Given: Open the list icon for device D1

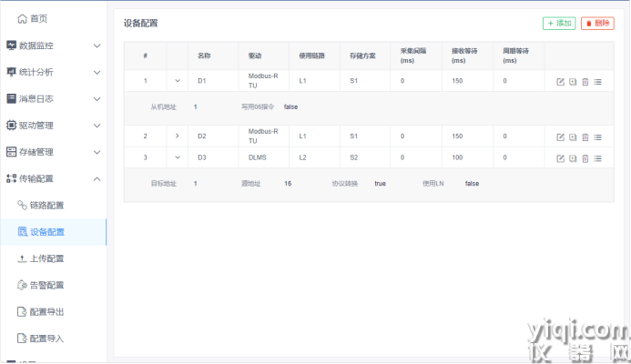Looking at the screenshot, I should (597, 82).
